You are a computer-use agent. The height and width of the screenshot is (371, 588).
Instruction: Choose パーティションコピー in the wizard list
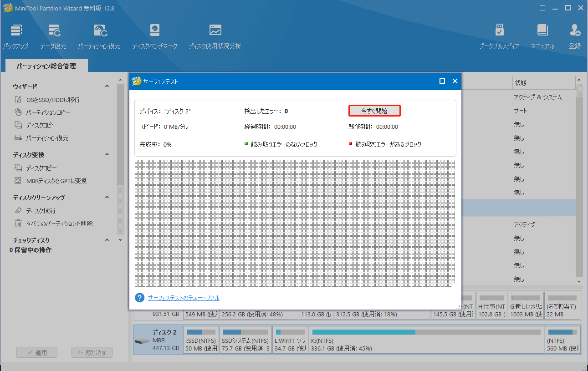48,112
